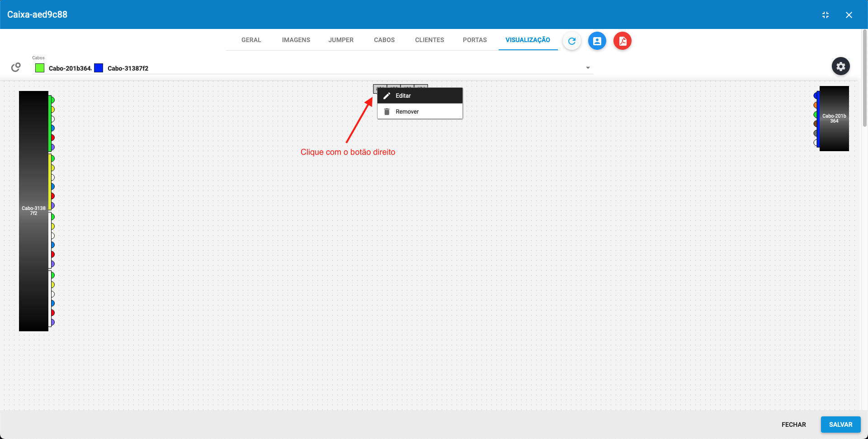Click the blue client contact icon button
This screenshot has height=439, width=868.
tap(597, 41)
